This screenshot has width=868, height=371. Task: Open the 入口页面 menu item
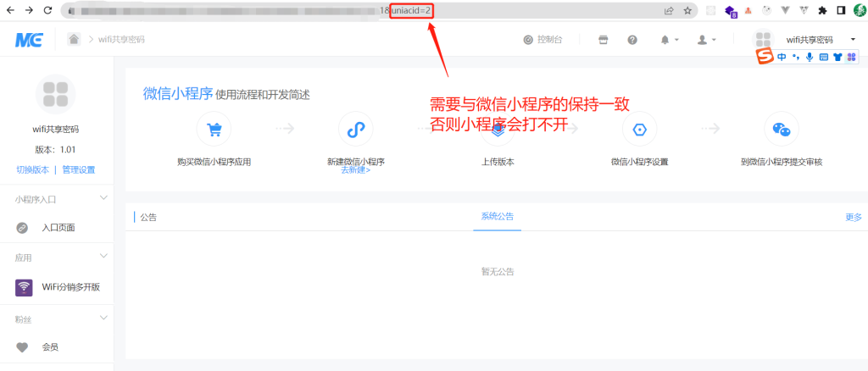(57, 227)
